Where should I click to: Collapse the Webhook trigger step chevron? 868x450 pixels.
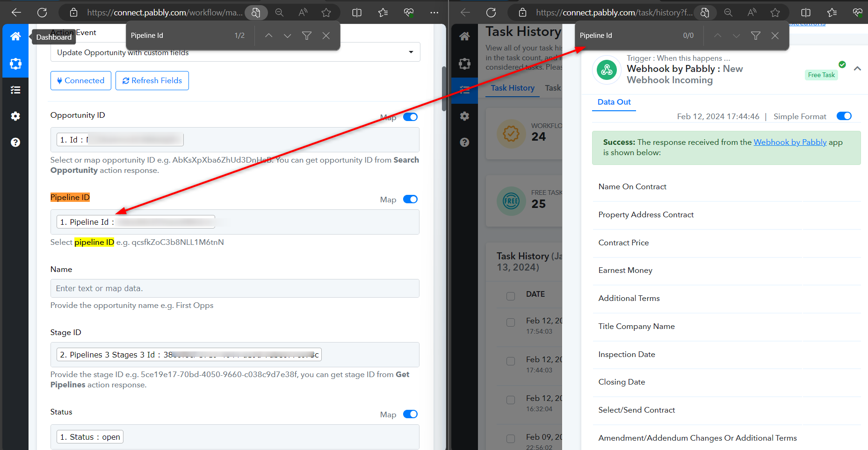tap(857, 69)
